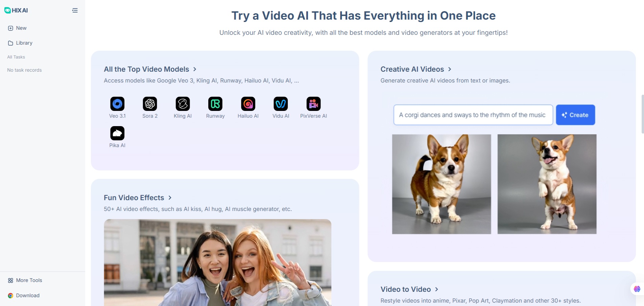The width and height of the screenshot is (644, 306).
Task: Click the HIX AI logo
Action: pyautogui.click(x=16, y=10)
